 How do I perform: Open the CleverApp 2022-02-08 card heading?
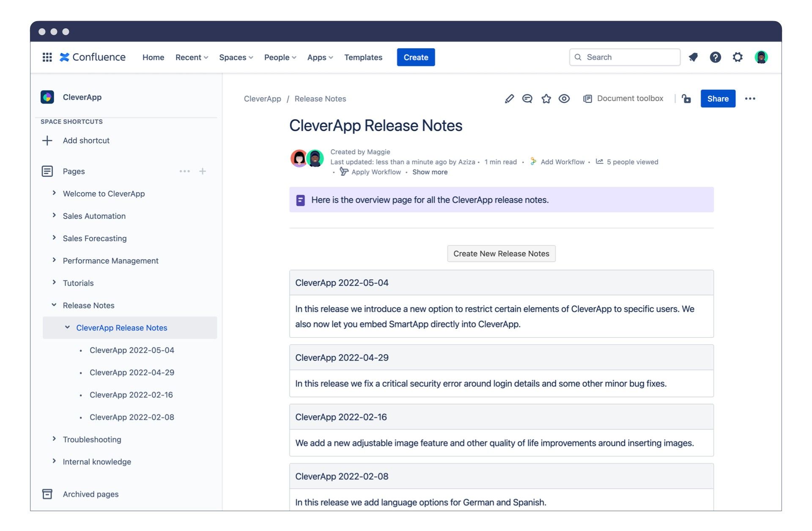pos(342,476)
